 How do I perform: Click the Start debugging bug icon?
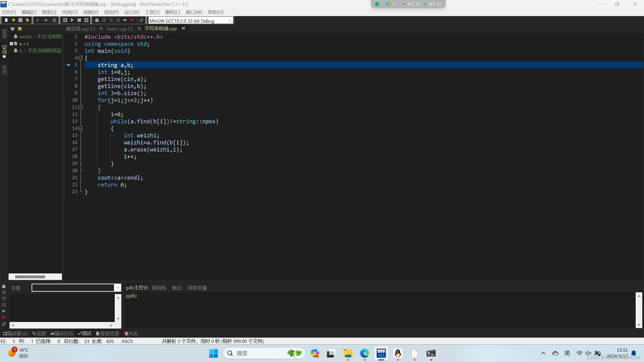97,20
